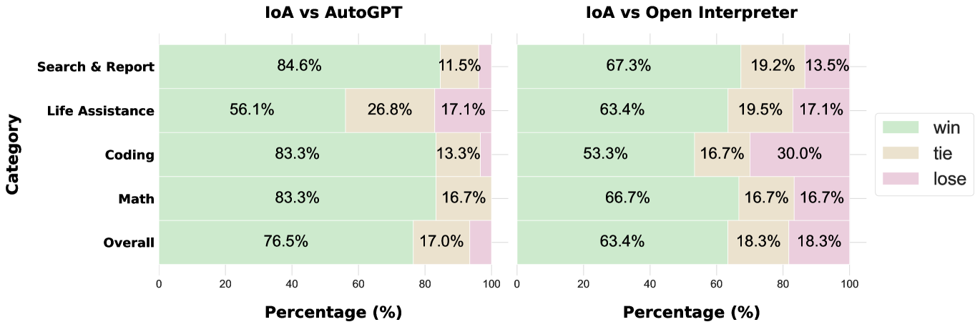Click the 19.2% tie bar segment
Viewport: 980px width, 327px height.
[x=773, y=66]
